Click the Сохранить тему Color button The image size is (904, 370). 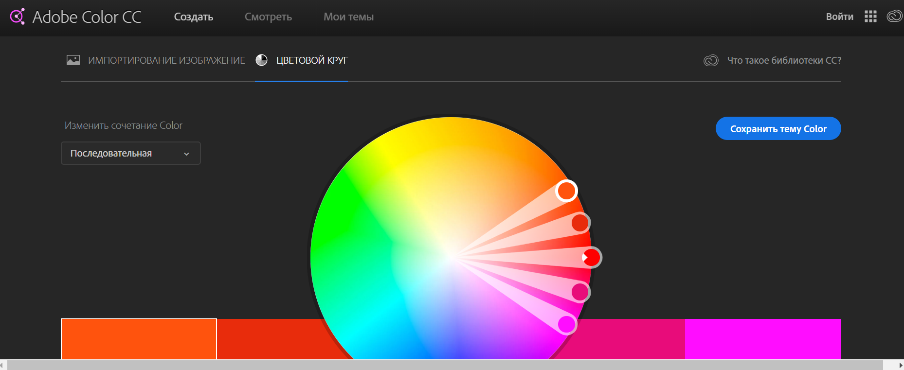pyautogui.click(x=778, y=129)
